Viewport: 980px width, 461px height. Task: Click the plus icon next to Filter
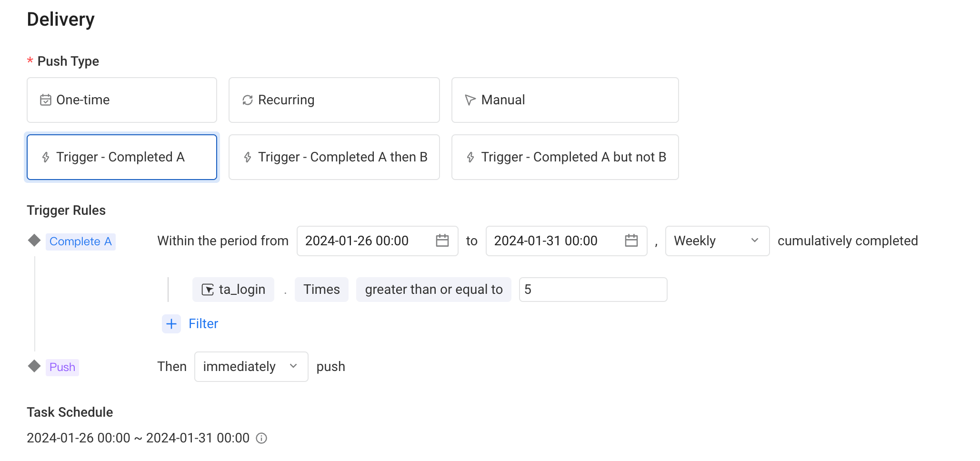click(x=171, y=324)
